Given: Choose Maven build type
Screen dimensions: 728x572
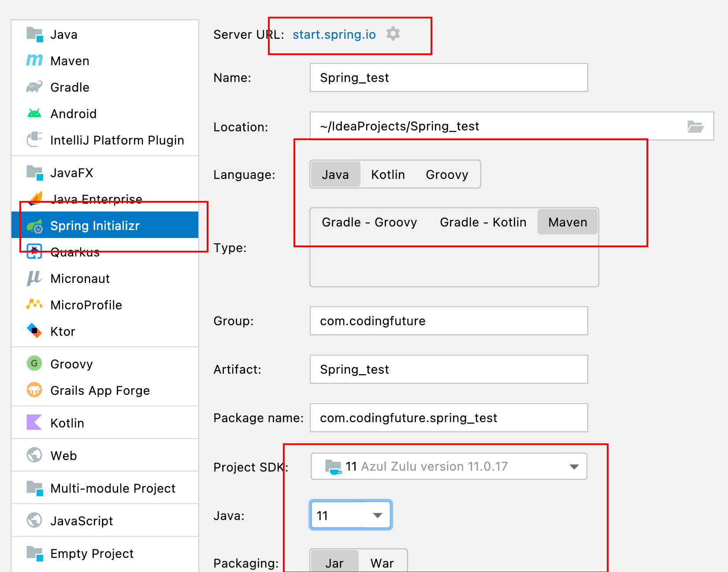Looking at the screenshot, I should (x=568, y=222).
